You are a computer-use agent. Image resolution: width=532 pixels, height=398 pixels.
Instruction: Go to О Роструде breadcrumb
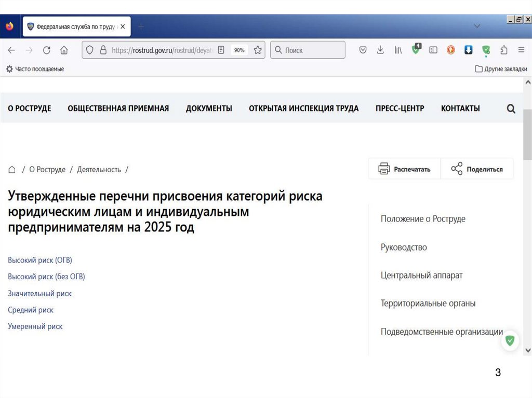47,169
